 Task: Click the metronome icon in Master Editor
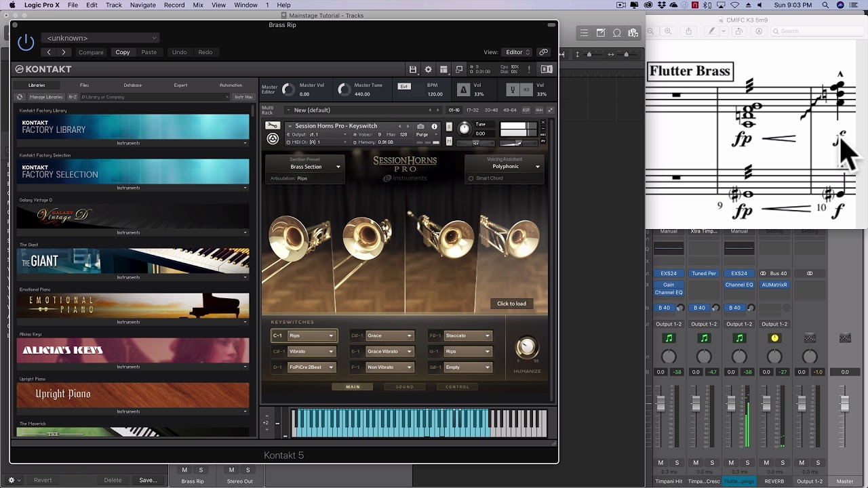[463, 89]
